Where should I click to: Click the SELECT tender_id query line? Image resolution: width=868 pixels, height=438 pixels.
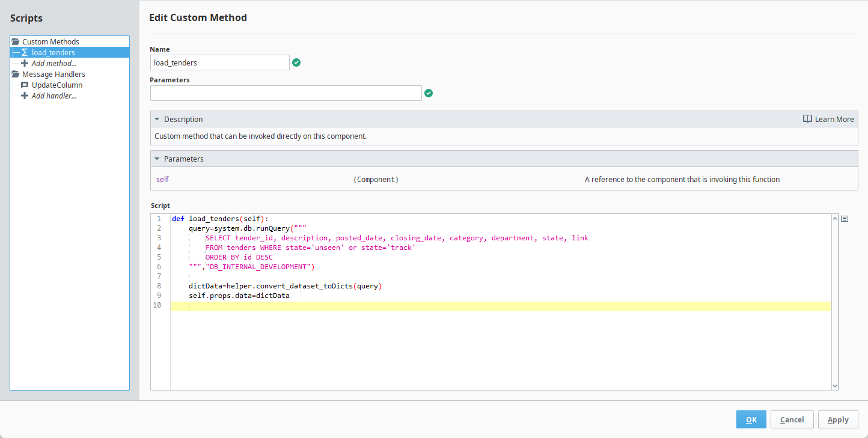[397, 238]
